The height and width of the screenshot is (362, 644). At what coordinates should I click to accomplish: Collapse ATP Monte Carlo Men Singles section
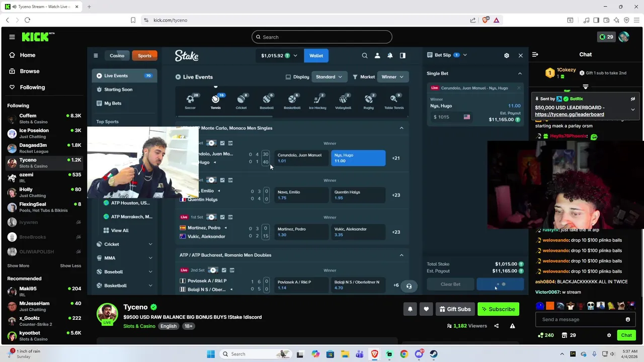coord(401,128)
